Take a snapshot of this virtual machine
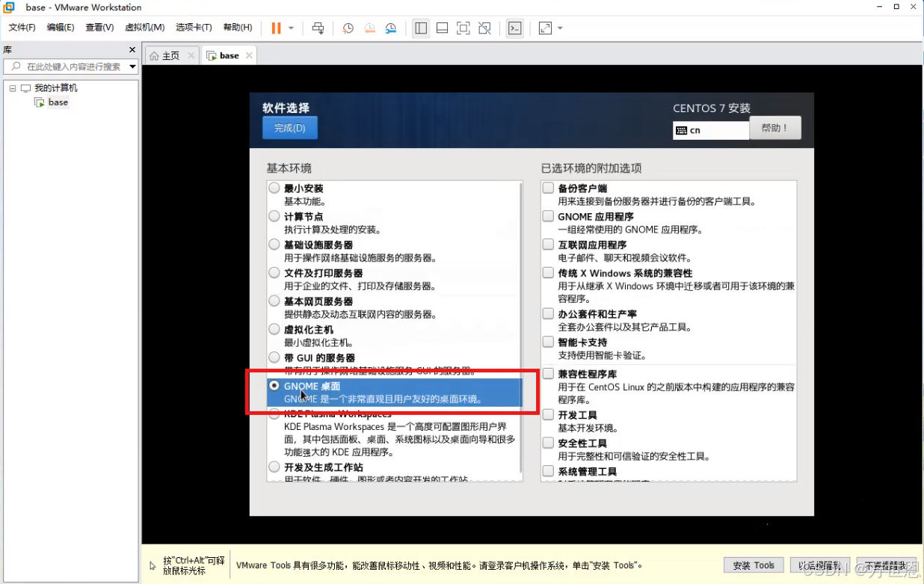This screenshot has width=924, height=584. point(348,28)
